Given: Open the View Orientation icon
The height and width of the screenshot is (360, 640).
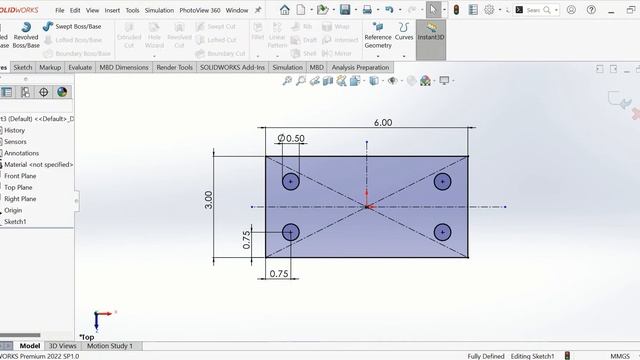Looking at the screenshot, I should pos(354,81).
